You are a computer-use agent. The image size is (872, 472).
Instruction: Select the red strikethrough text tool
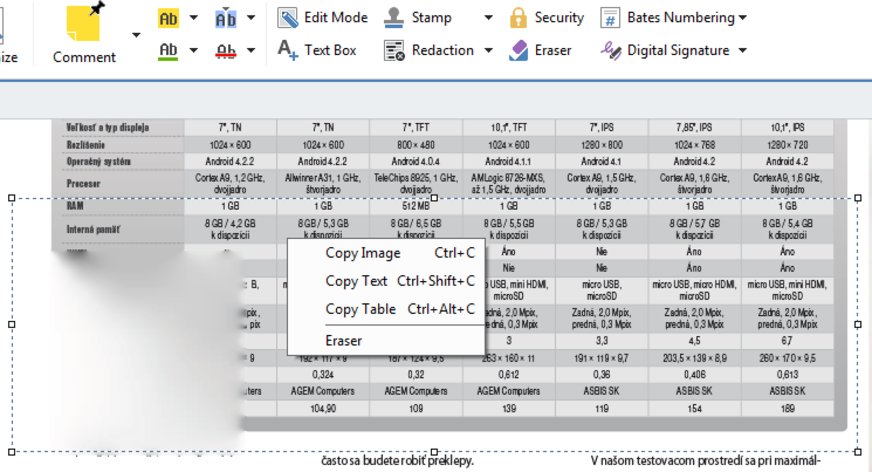226,50
